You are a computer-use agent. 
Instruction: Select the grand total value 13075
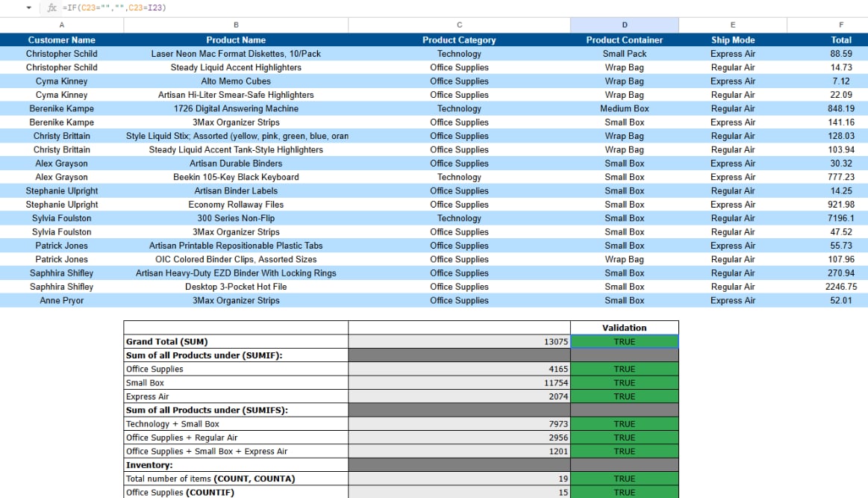460,342
